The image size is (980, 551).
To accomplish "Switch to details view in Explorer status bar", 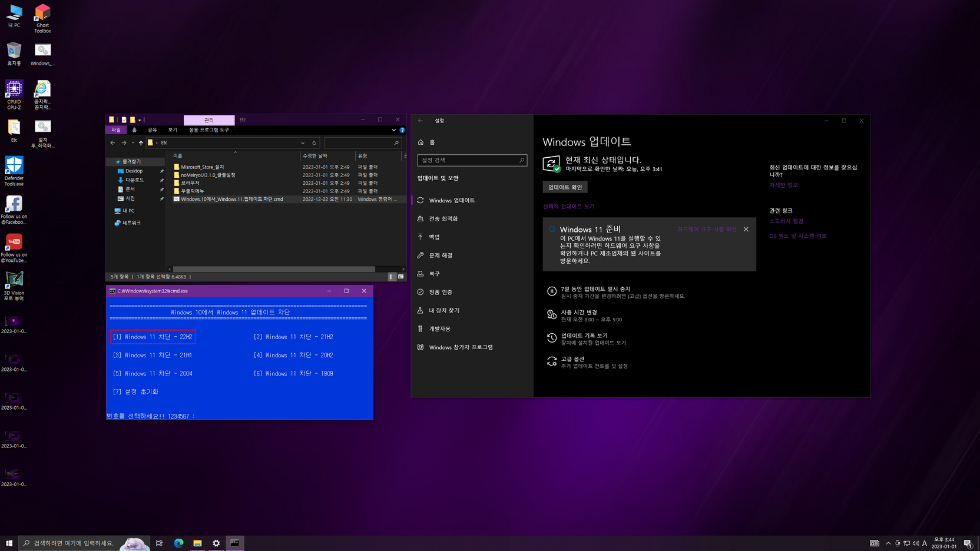I will [x=392, y=277].
